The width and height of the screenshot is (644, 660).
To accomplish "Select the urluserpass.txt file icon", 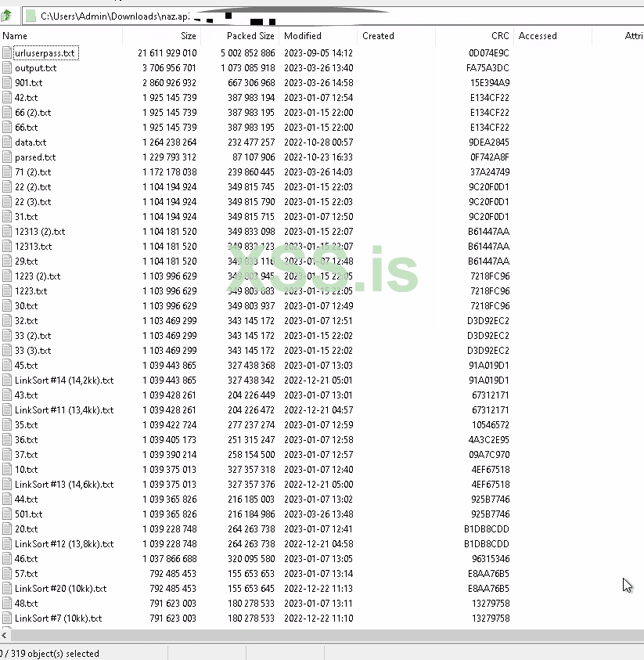I will [7, 53].
